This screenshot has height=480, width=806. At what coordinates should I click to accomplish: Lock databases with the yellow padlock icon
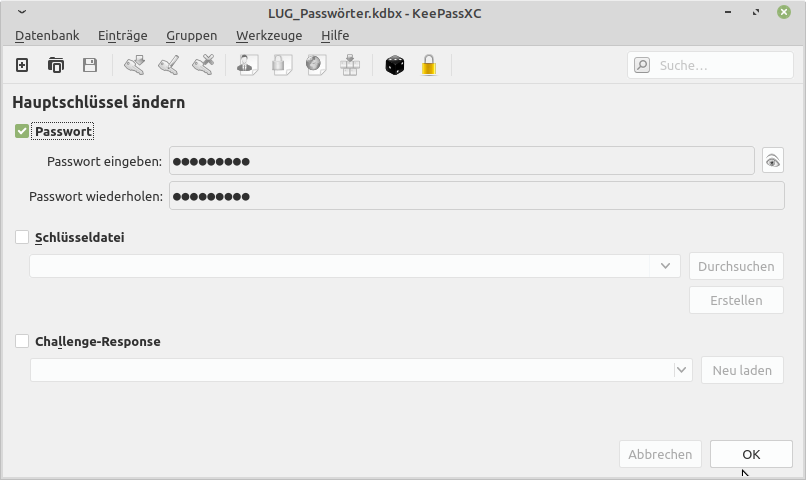(429, 65)
